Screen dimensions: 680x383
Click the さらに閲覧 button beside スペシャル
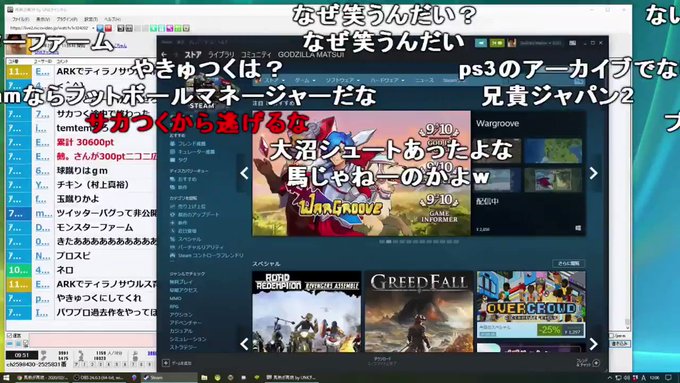pos(569,263)
